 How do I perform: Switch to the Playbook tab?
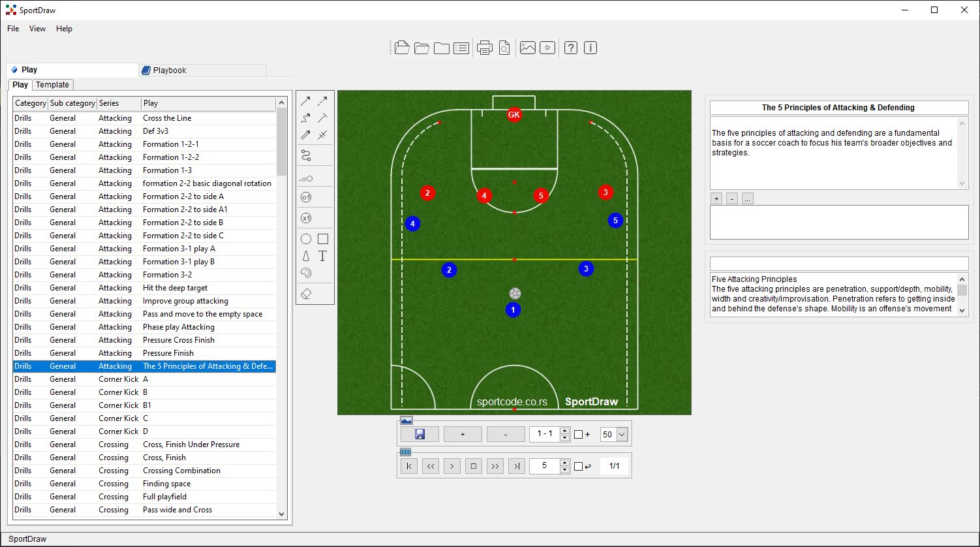203,70
